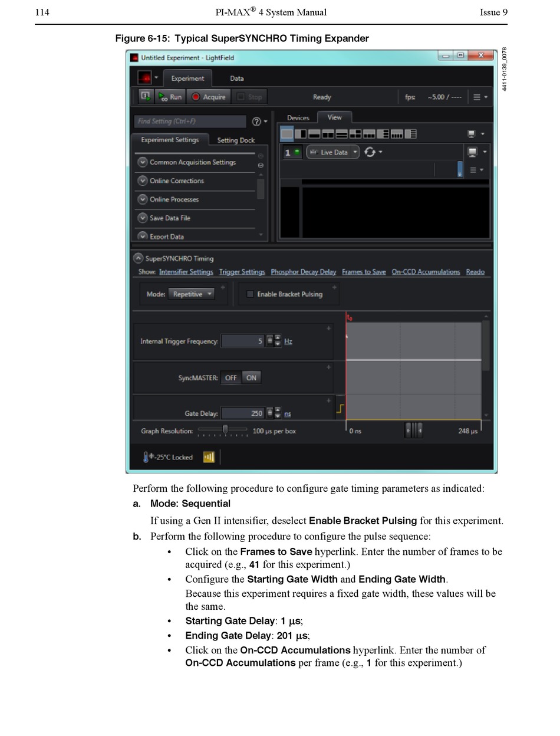Select the left-large four-right layout icon
This screenshot has height=736, width=560.
point(410,134)
